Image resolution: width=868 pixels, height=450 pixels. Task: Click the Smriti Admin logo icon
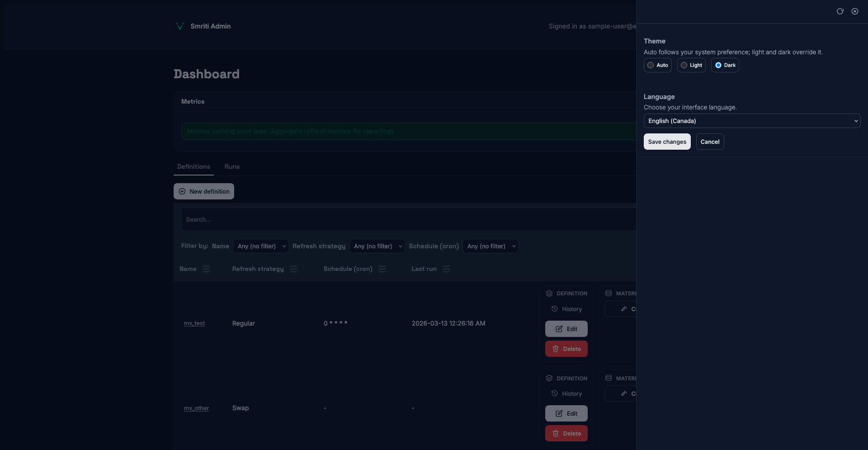179,26
